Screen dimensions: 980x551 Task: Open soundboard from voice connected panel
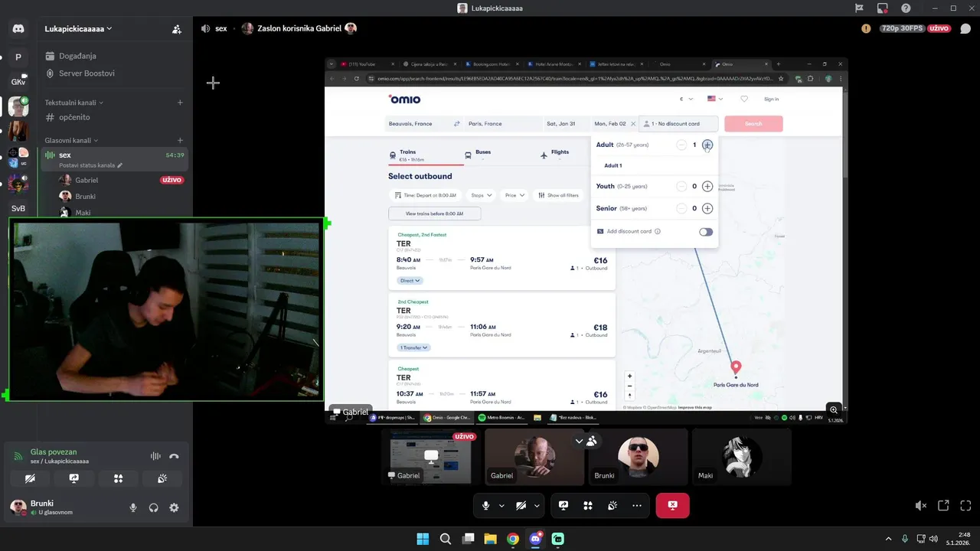[x=162, y=478]
